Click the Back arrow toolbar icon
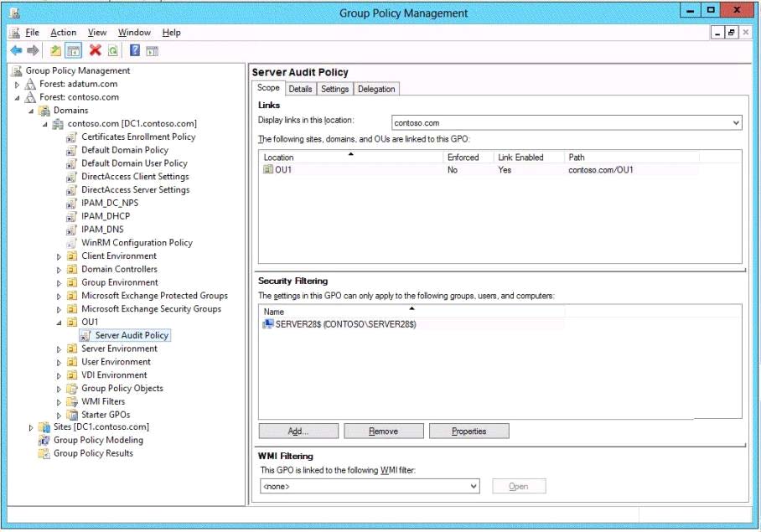This screenshot has width=761, height=532. point(16,51)
